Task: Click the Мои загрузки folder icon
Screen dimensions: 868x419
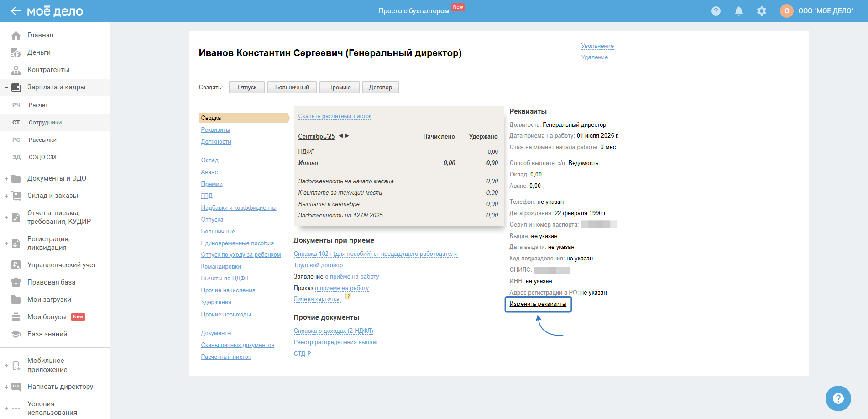Action: pyautogui.click(x=16, y=300)
